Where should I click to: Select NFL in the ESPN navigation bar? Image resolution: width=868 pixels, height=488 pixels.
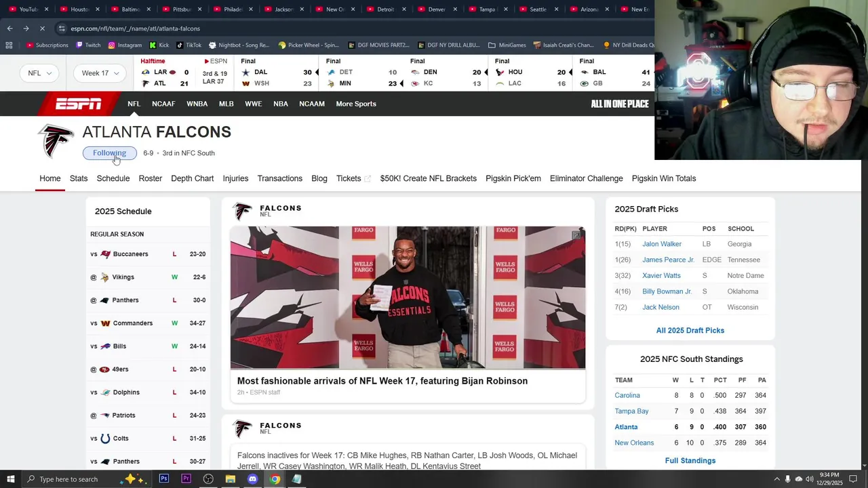(x=134, y=104)
